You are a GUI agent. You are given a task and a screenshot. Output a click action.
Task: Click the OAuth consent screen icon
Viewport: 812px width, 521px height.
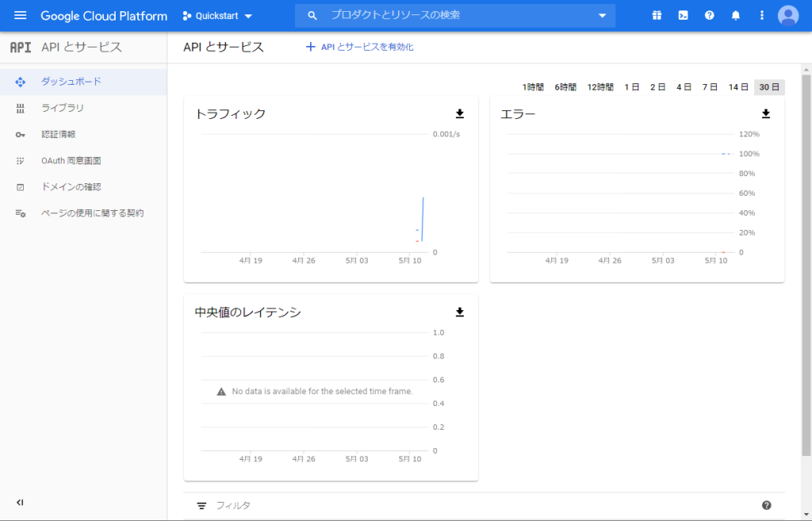20,161
